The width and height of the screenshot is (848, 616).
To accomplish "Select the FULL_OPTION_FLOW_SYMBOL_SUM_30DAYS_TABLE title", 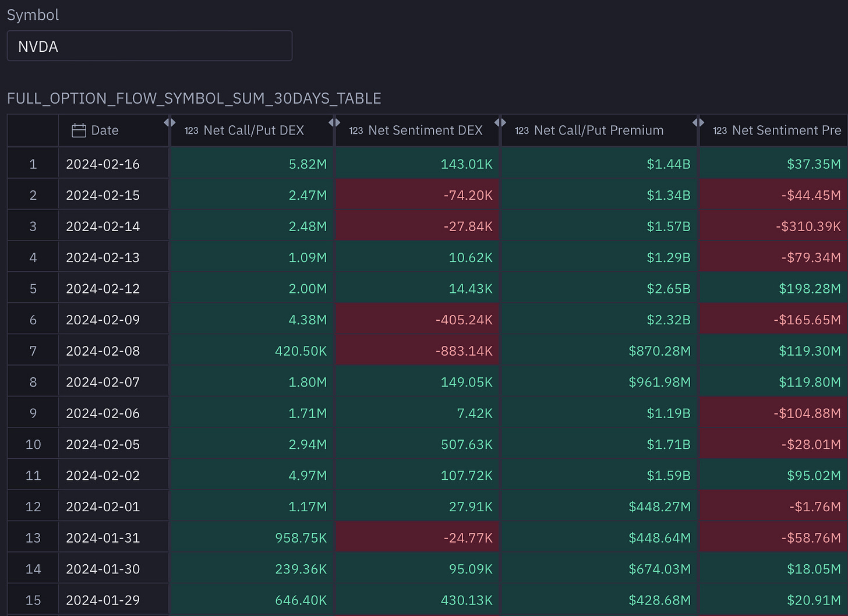I will point(194,98).
